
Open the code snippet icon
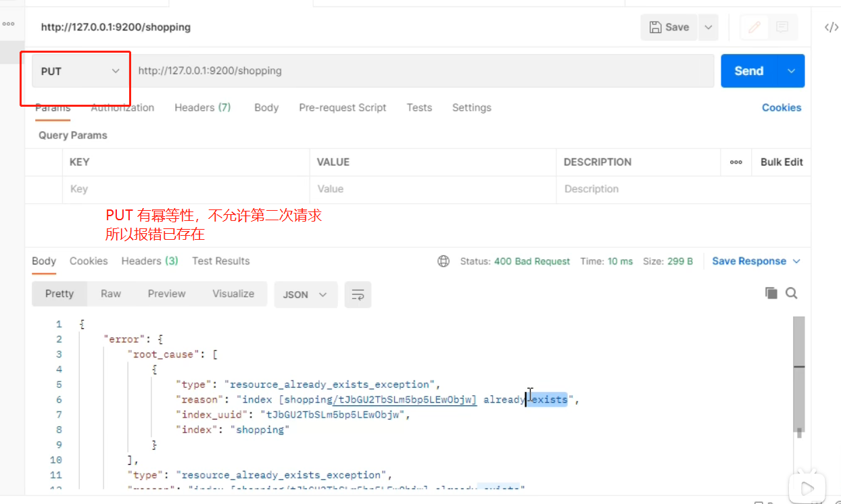[x=832, y=27]
